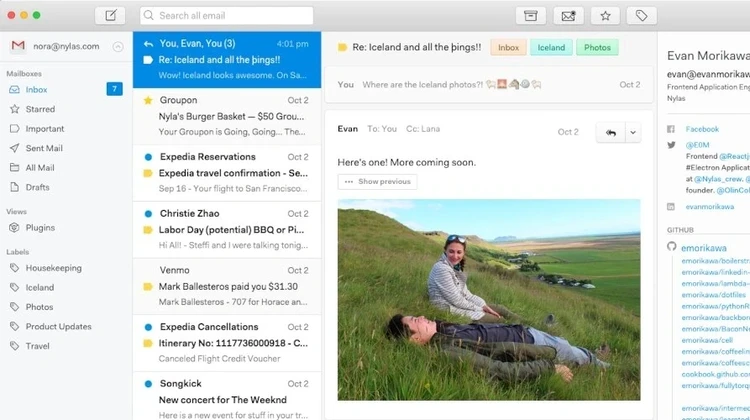The width and height of the screenshot is (750, 420).
Task: Open the @E0M Twitter link
Action: click(x=697, y=145)
